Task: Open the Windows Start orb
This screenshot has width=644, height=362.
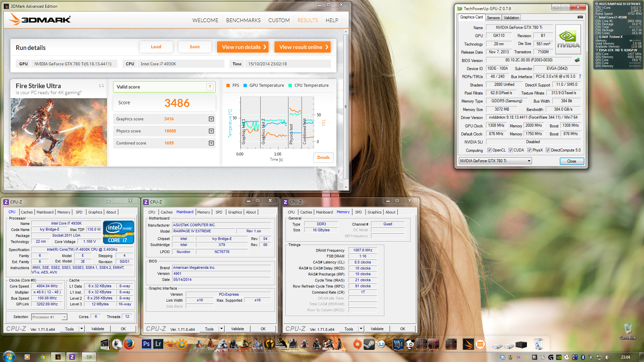Action: coord(9,357)
